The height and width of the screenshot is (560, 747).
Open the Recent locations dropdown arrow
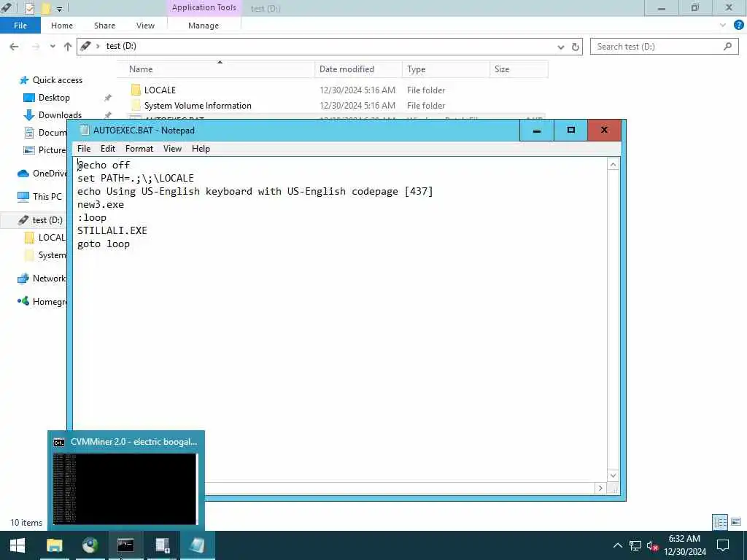point(53,46)
